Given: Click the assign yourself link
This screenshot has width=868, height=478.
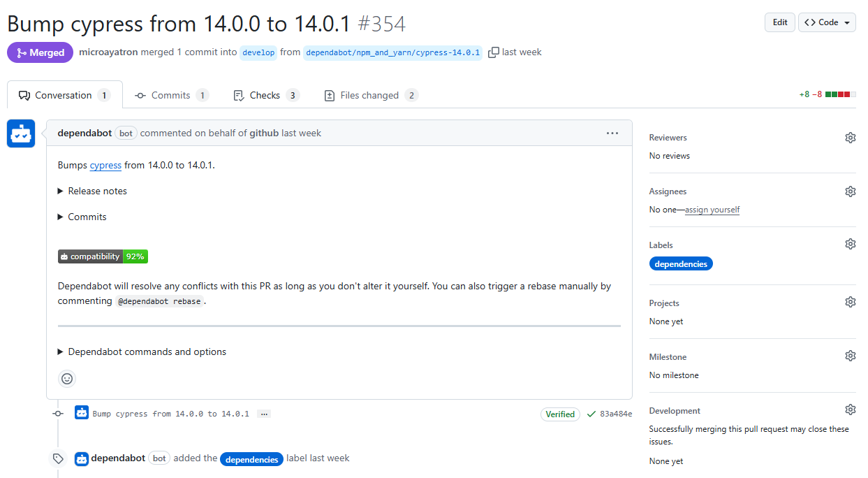Looking at the screenshot, I should click(712, 210).
